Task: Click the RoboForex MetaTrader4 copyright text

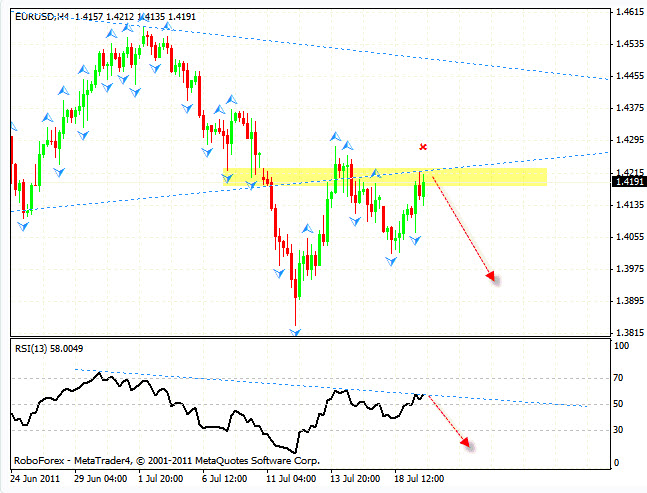Action: pos(167,461)
